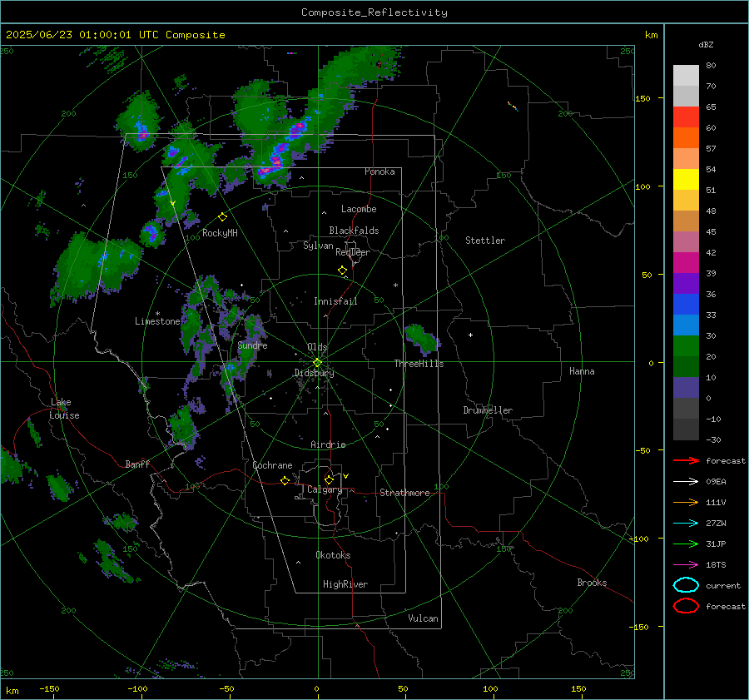Click the slate-purple 10-0 dBZ swatch
Screen dimensions: 749x700
686,388
